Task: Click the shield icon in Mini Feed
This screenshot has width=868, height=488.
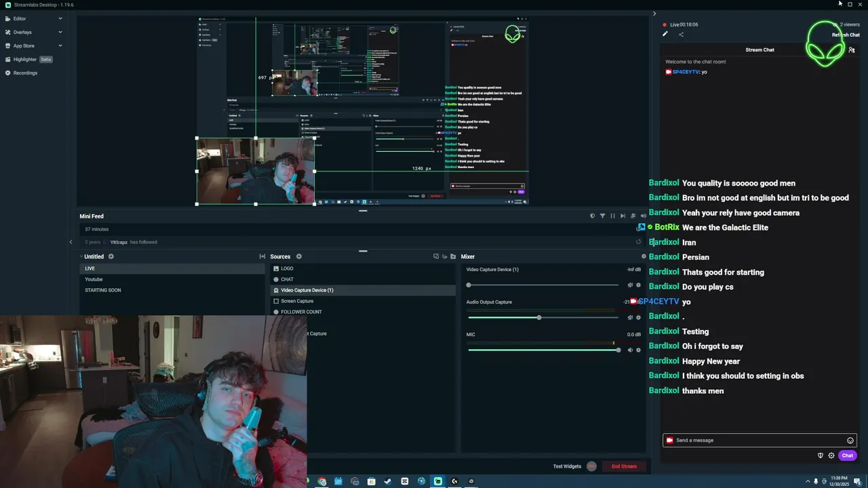Action: pos(592,216)
